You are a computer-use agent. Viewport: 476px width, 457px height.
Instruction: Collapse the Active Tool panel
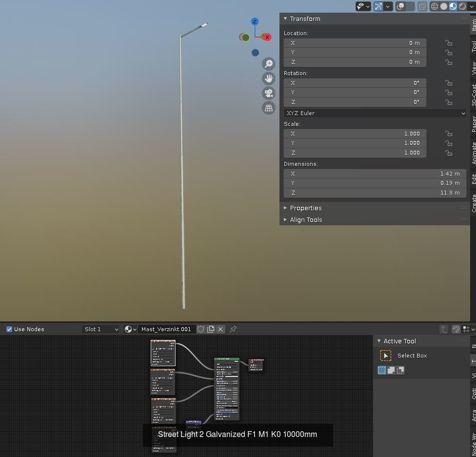pos(379,341)
